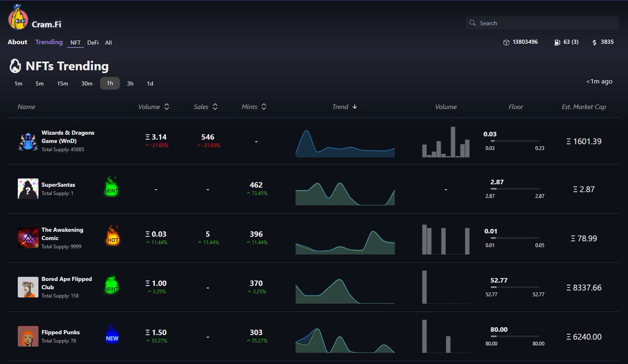This screenshot has width=628, height=364.
Task: Click the floor range bar for Flipped Punks
Action: (515, 336)
